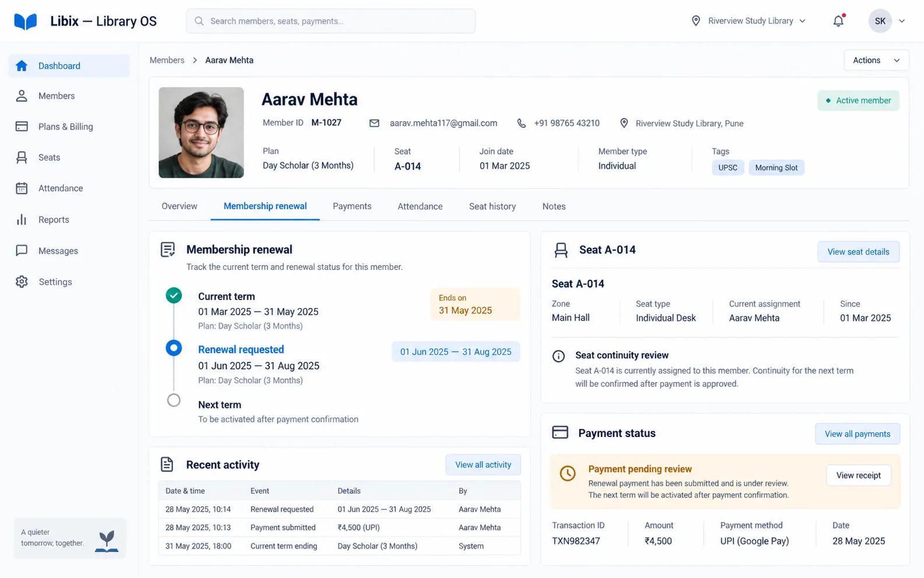Viewport: 924px width, 578px height.
Task: Click the Recent activity document icon
Action: click(167, 464)
